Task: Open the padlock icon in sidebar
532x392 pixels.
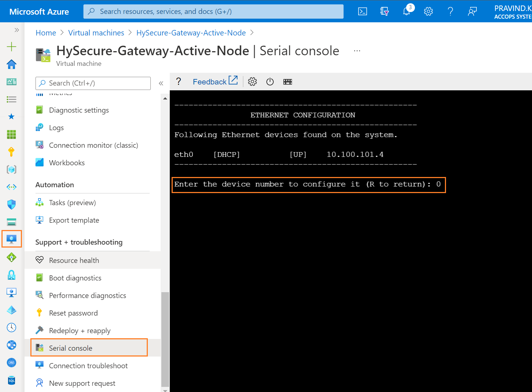Action: click(12, 275)
